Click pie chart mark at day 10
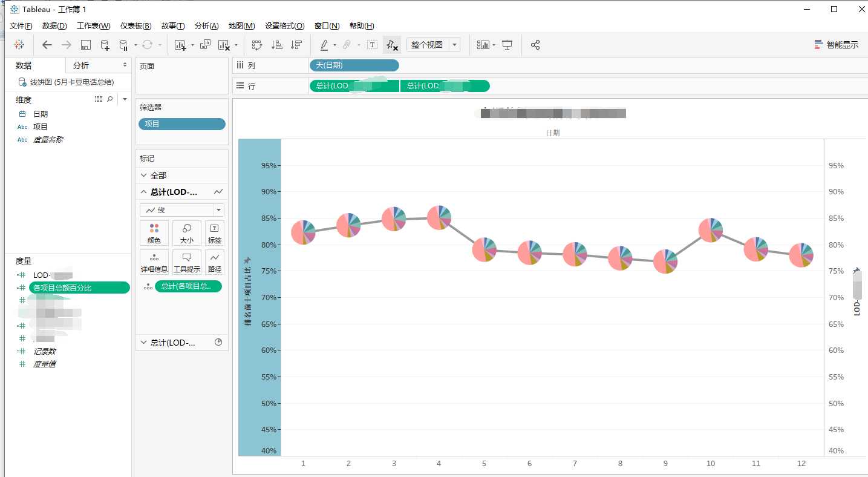This screenshot has height=477, width=868. coord(711,230)
